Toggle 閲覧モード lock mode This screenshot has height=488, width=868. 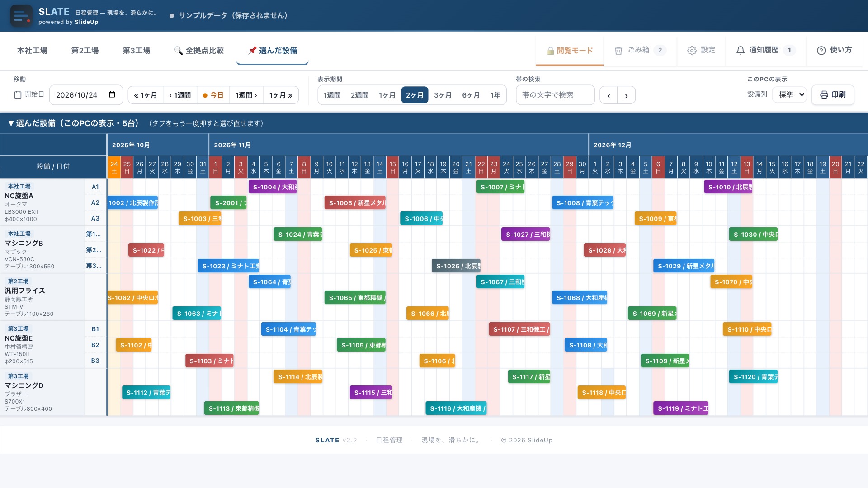[570, 51]
